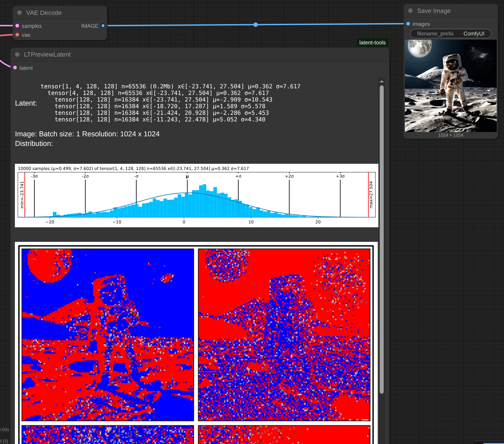
Task: Click the tensor row with μ=1.589
Action: [160, 106]
